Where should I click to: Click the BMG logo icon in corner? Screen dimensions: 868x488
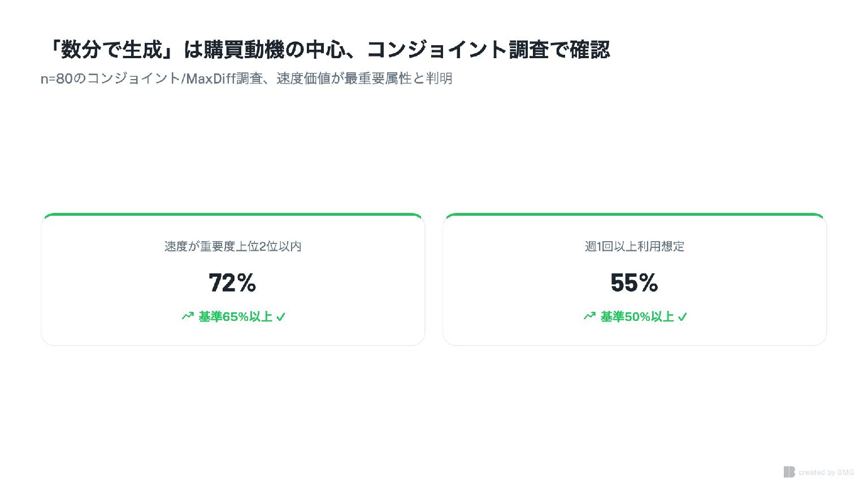pos(789,472)
